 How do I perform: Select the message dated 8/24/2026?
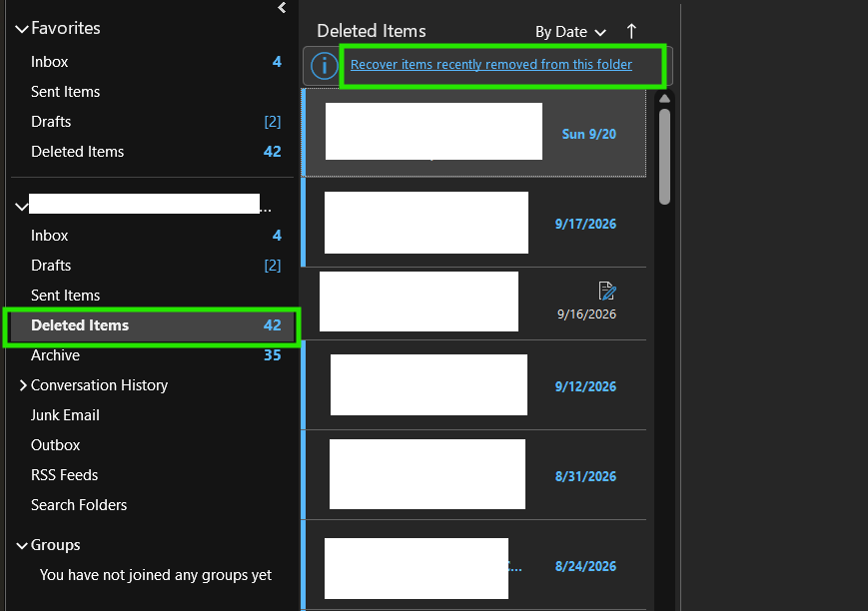click(x=473, y=565)
